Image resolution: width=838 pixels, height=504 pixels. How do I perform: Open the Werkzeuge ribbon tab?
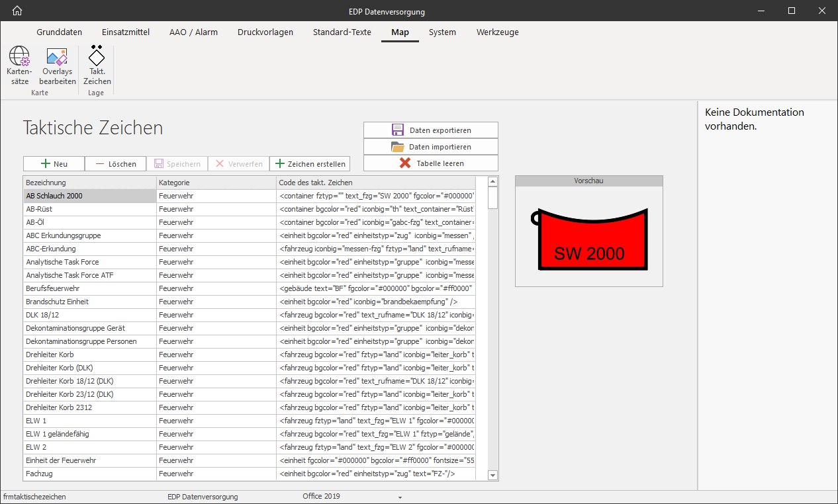[497, 32]
